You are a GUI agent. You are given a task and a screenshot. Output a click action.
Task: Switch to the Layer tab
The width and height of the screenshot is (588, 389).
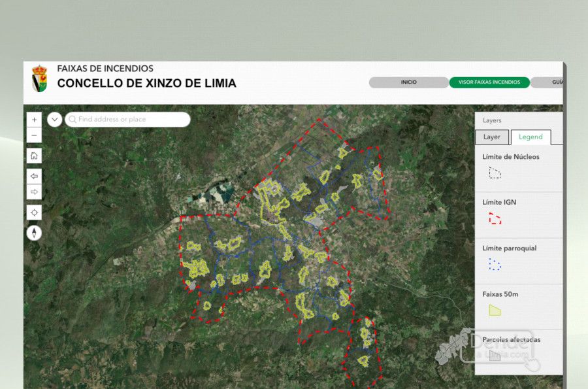click(492, 137)
